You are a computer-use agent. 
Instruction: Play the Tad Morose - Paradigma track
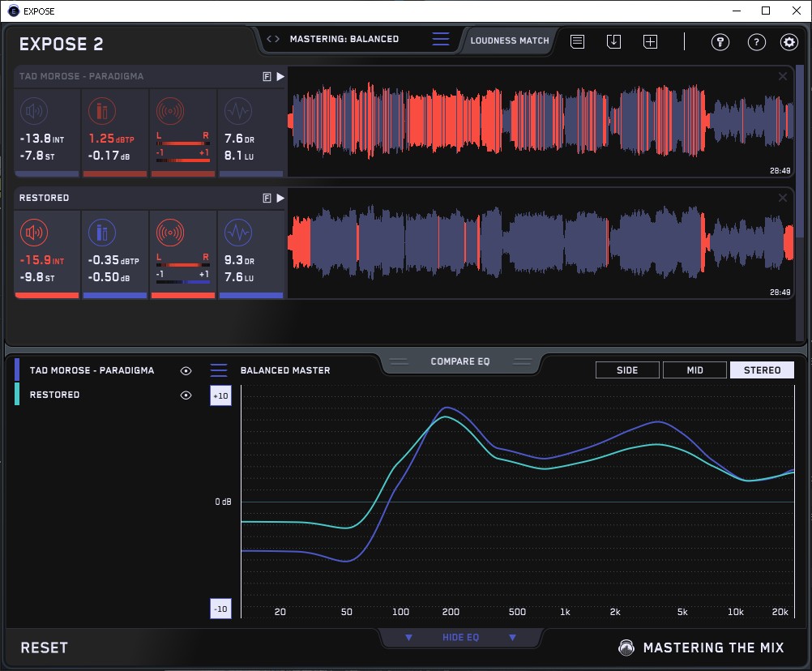click(x=280, y=76)
